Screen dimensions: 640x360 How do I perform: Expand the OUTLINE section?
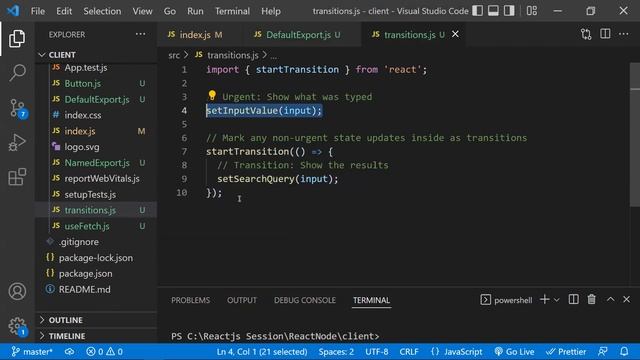(x=96, y=320)
